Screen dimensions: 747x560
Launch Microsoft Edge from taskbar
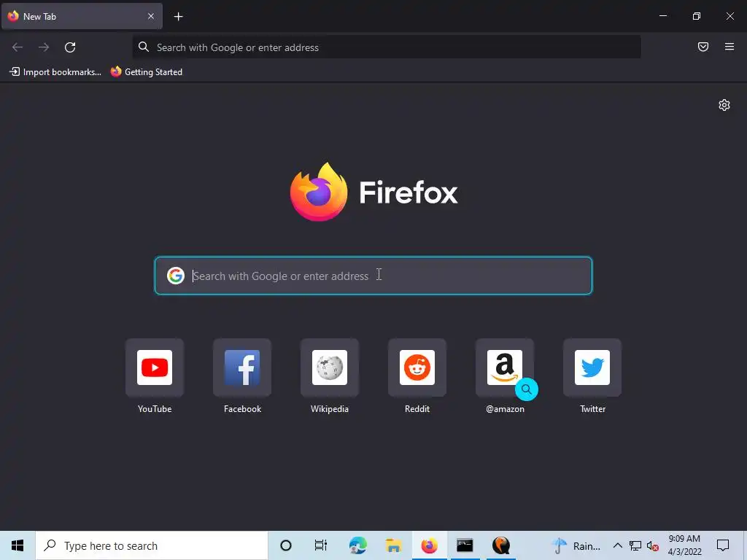tap(357, 545)
